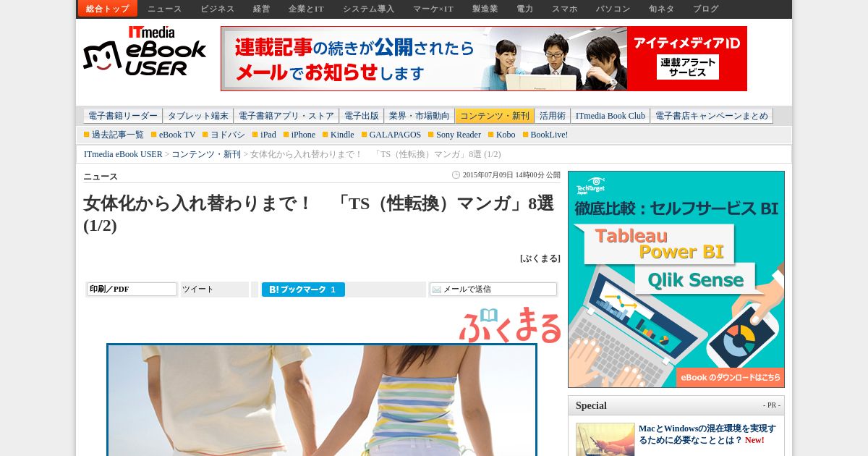Click the author name ぶくまる
The height and width of the screenshot is (456, 868).
[540, 258]
